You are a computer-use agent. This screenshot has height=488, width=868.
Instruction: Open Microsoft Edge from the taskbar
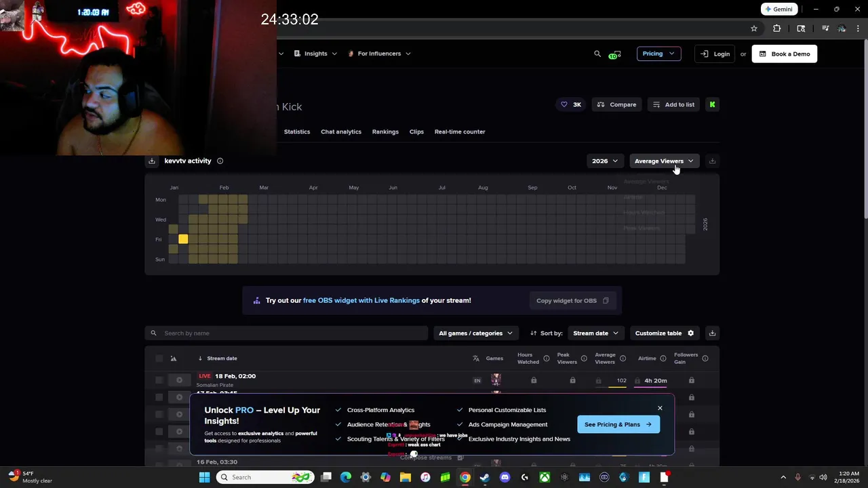click(x=346, y=477)
